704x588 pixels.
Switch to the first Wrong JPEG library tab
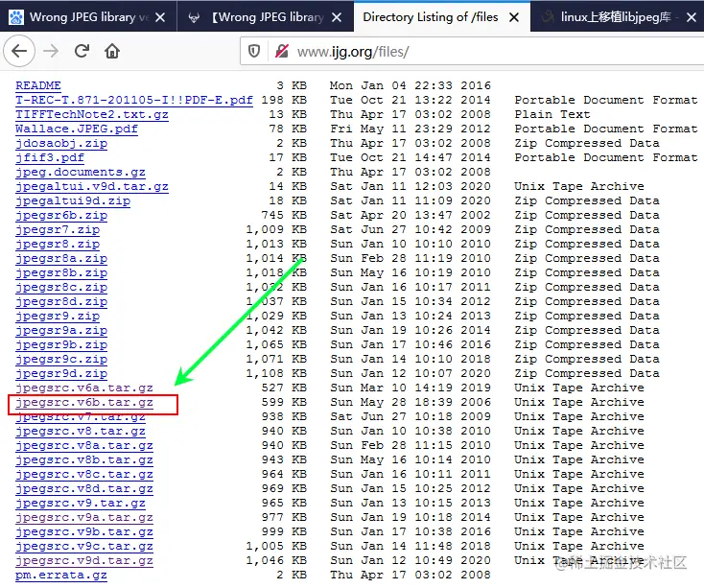coord(88,16)
